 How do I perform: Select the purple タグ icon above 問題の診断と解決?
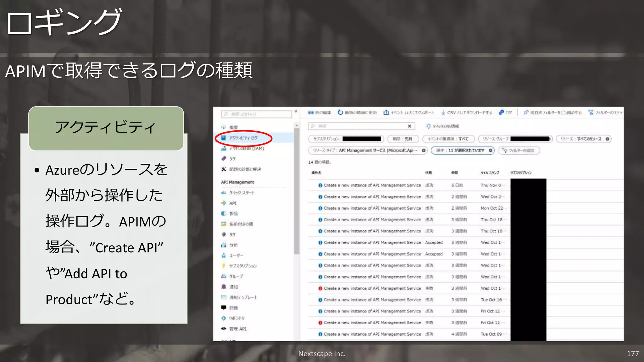coord(224,159)
